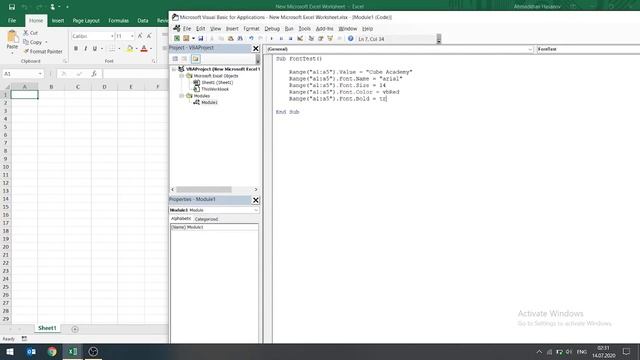Viewport: 640px width, 360px height.
Task: Switch to Alphabetic tab in Properties
Action: (x=181, y=219)
